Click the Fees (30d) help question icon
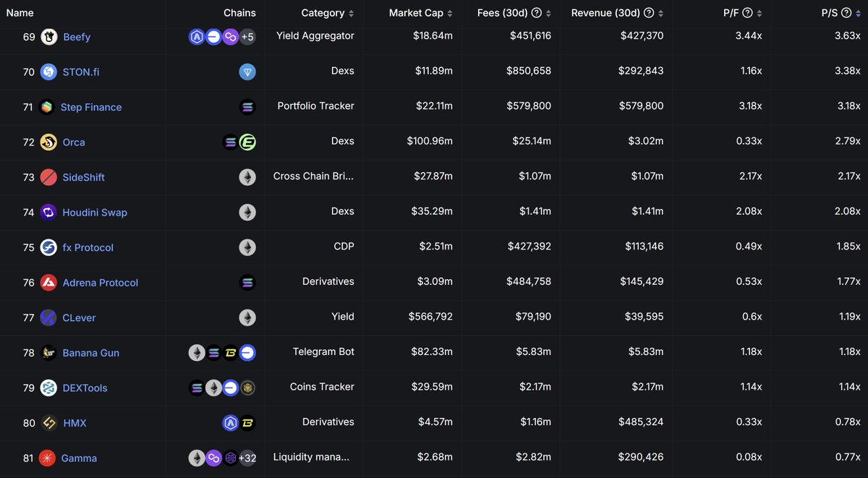Screen dimensions: 868x478 (x=537, y=13)
